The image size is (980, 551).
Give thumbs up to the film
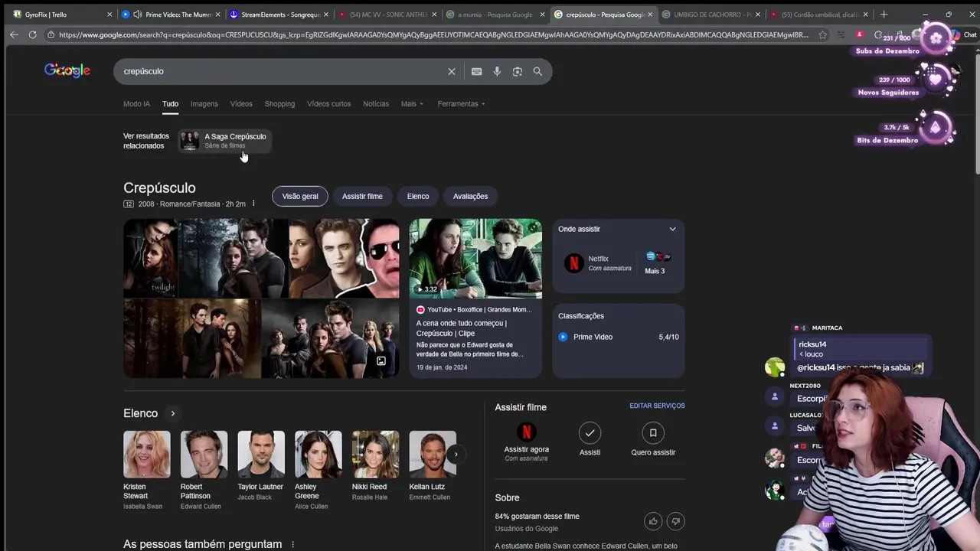(x=653, y=521)
